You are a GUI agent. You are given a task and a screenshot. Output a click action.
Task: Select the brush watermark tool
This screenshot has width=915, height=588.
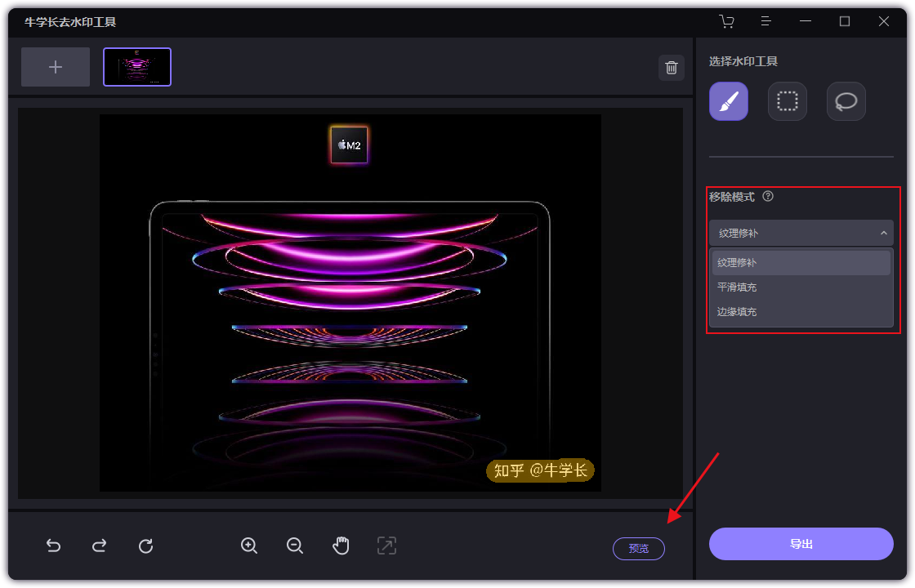point(728,101)
